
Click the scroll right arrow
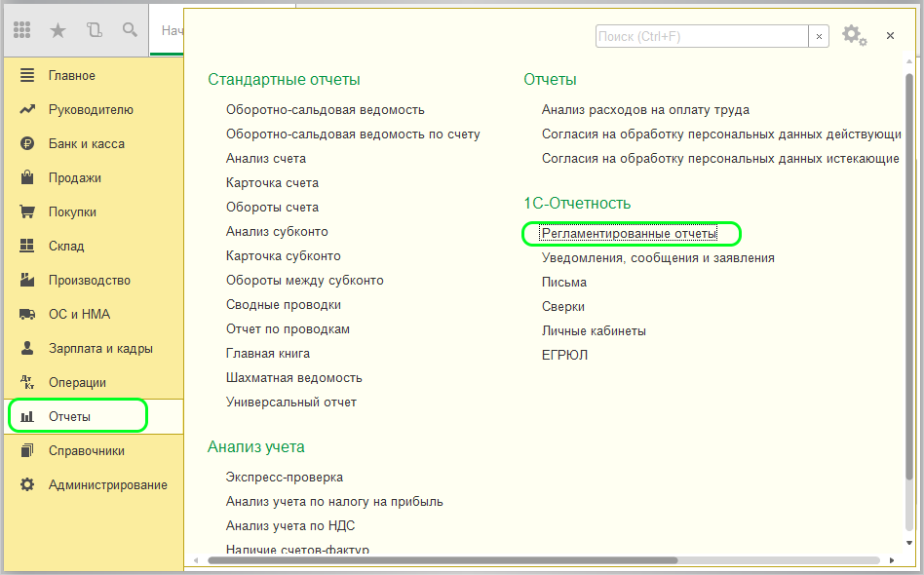coord(892,560)
